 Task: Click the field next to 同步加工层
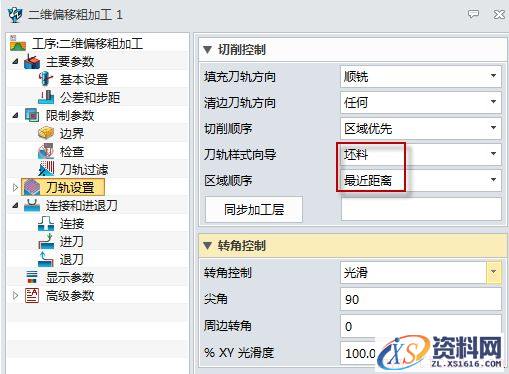pos(421,209)
